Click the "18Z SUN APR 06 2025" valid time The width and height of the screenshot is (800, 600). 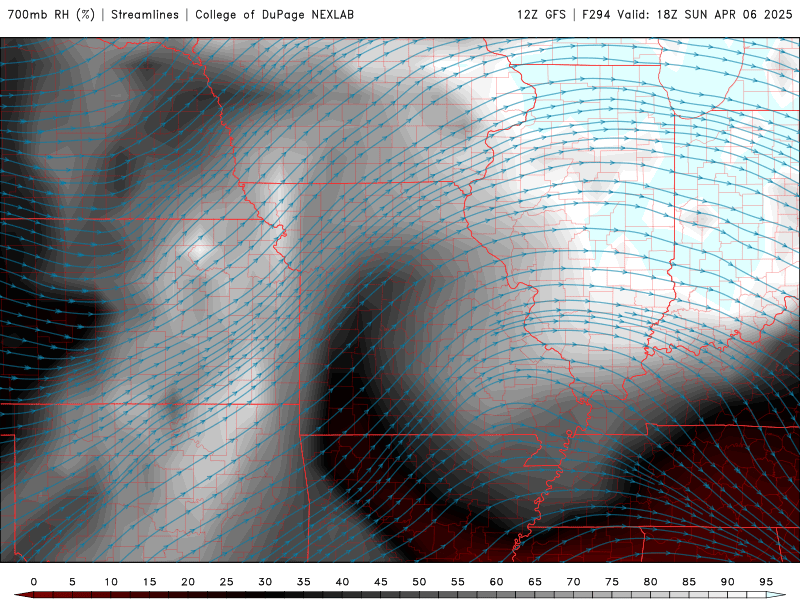pos(724,15)
